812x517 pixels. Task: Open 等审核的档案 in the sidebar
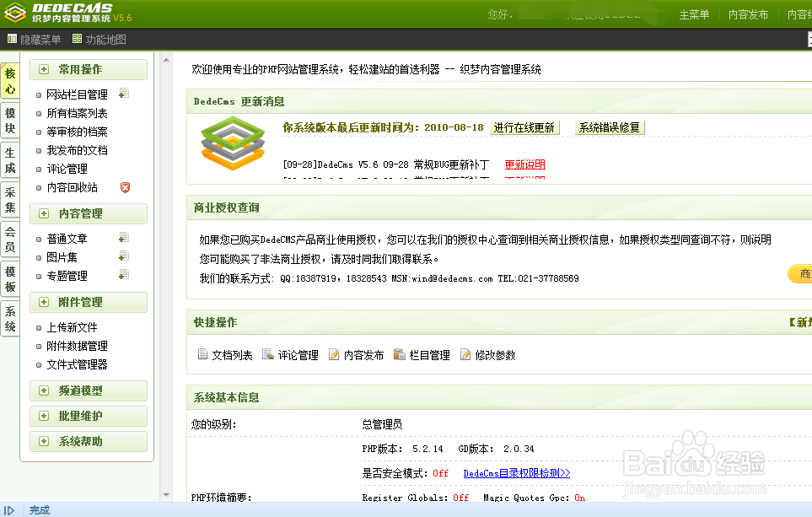(78, 132)
